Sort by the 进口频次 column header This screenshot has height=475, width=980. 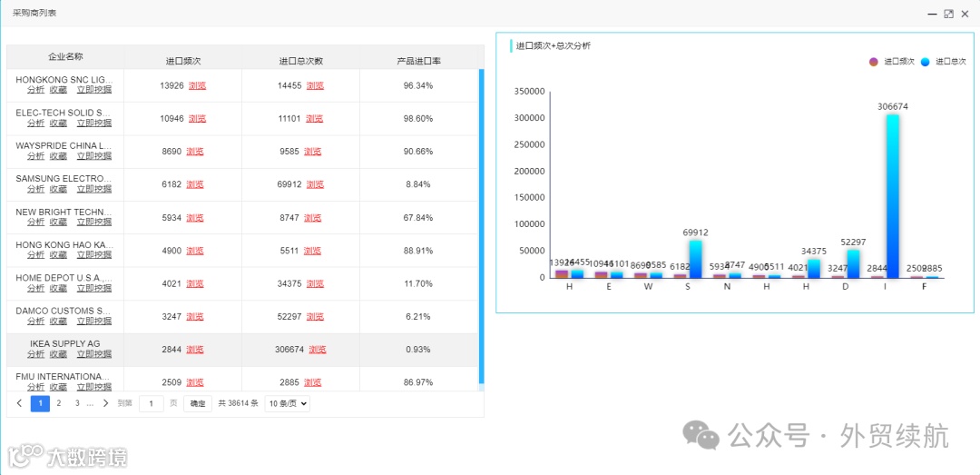183,62
